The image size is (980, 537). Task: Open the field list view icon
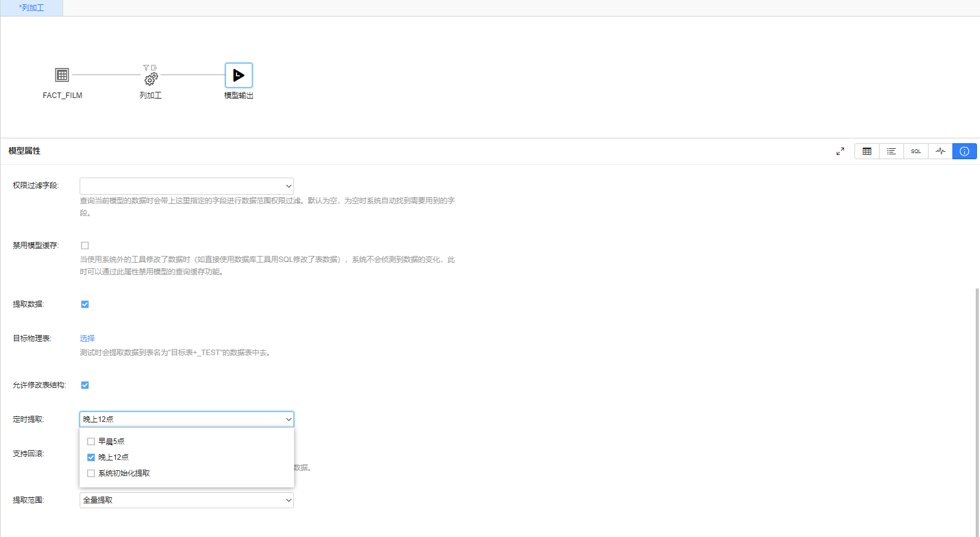pos(891,151)
